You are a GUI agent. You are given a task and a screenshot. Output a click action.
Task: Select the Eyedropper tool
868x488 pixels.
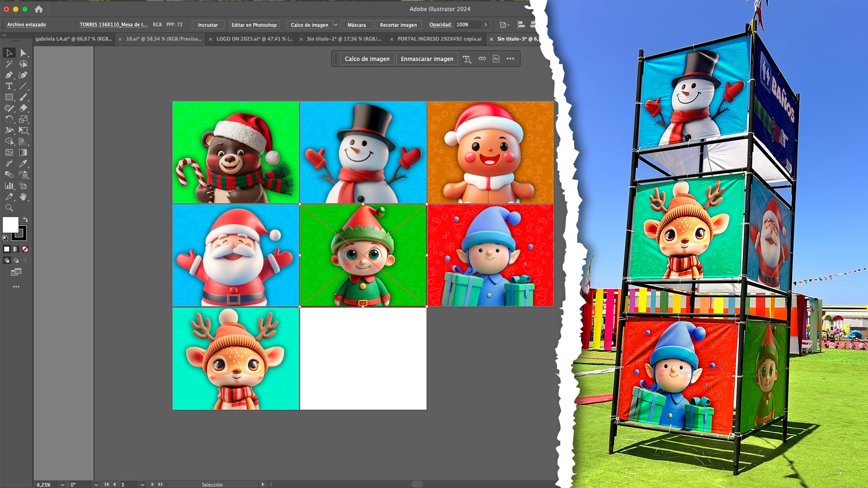pyautogui.click(x=24, y=164)
